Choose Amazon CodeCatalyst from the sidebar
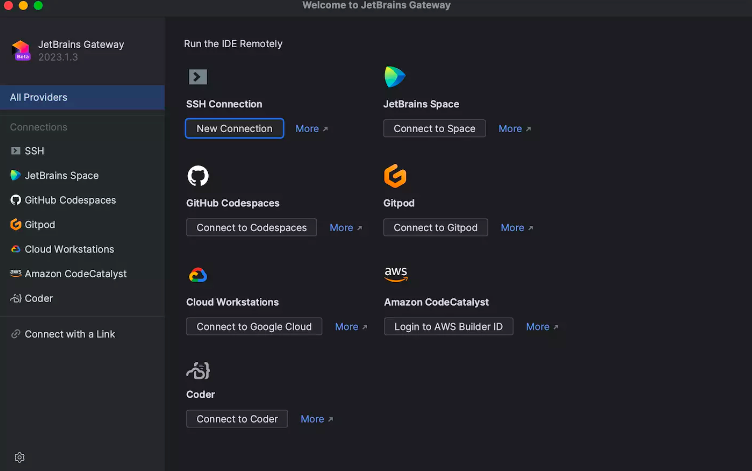Viewport: 752px width, 471px height. [x=75, y=274]
